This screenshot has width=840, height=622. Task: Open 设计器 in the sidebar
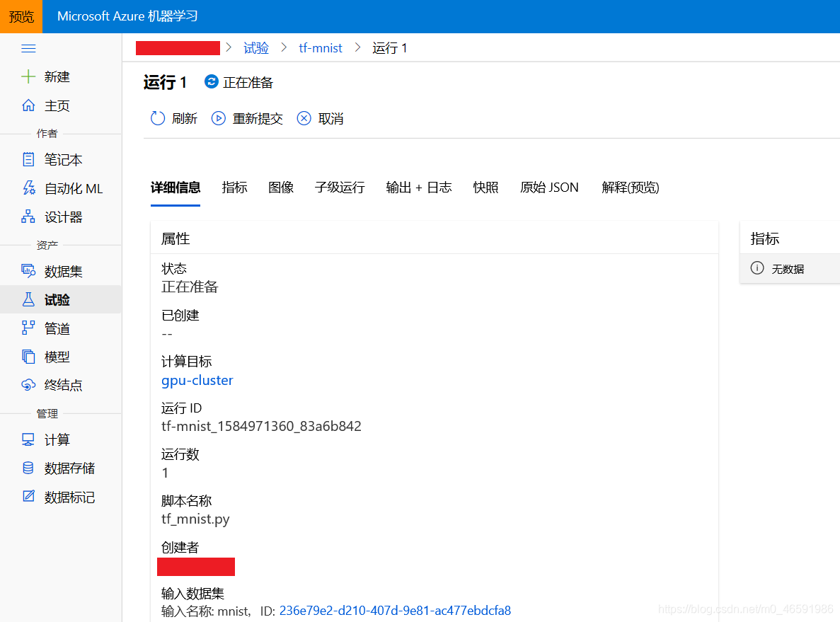(63, 217)
